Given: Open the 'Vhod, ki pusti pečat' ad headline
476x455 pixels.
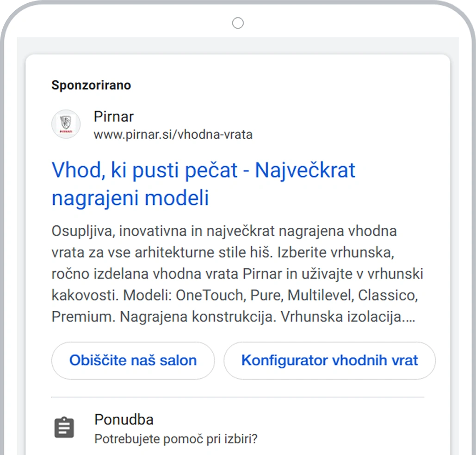Looking at the screenshot, I should pyautogui.click(x=203, y=170).
